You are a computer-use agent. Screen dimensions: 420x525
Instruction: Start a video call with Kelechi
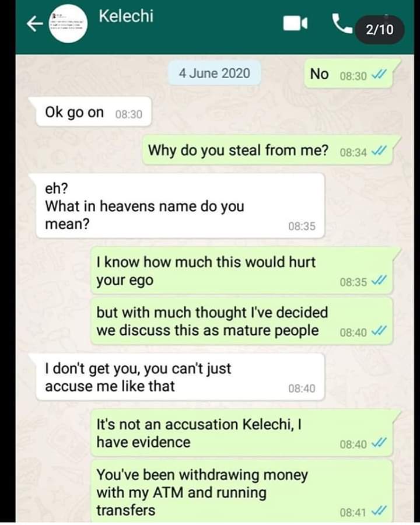coord(295,24)
